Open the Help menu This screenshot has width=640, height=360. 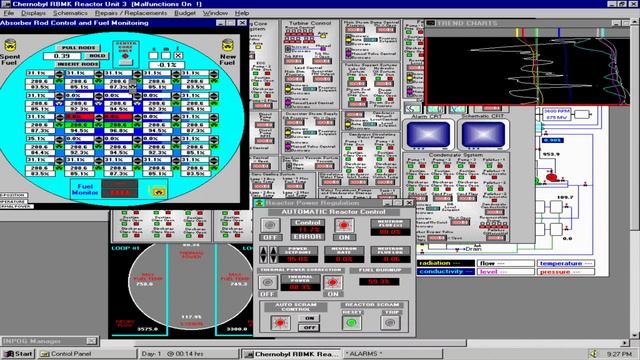click(242, 13)
